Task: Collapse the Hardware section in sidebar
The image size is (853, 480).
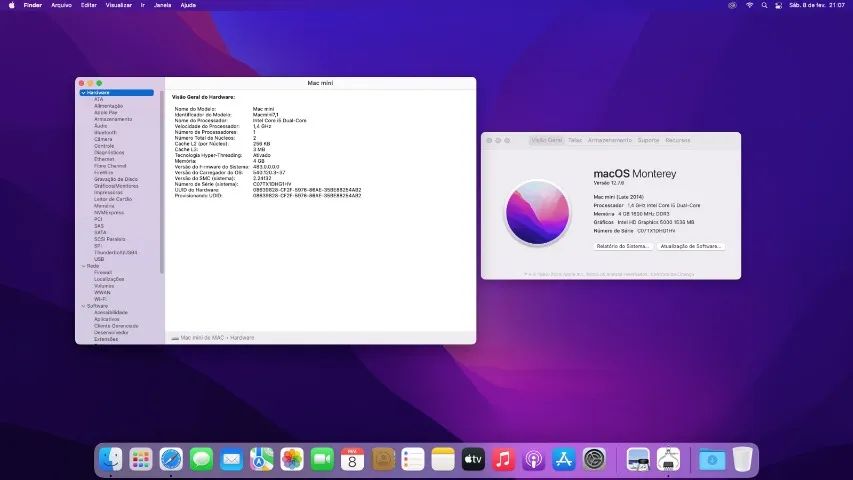Action: [x=83, y=93]
